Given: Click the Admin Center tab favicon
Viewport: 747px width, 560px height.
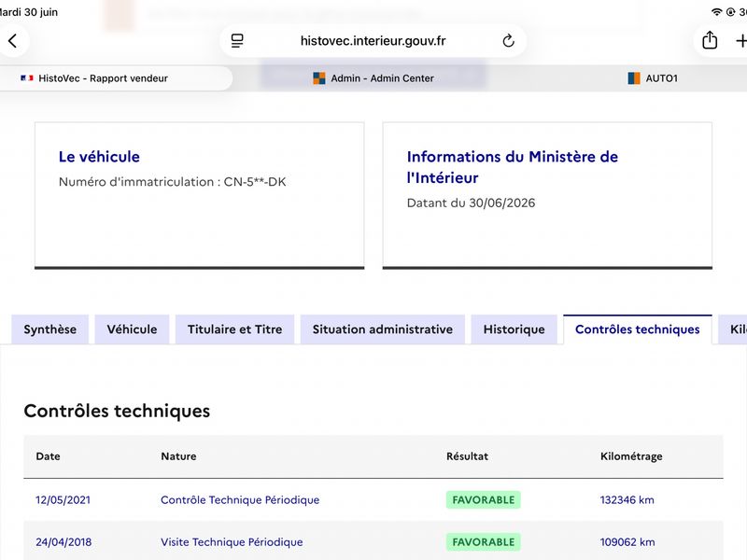Looking at the screenshot, I should point(318,78).
